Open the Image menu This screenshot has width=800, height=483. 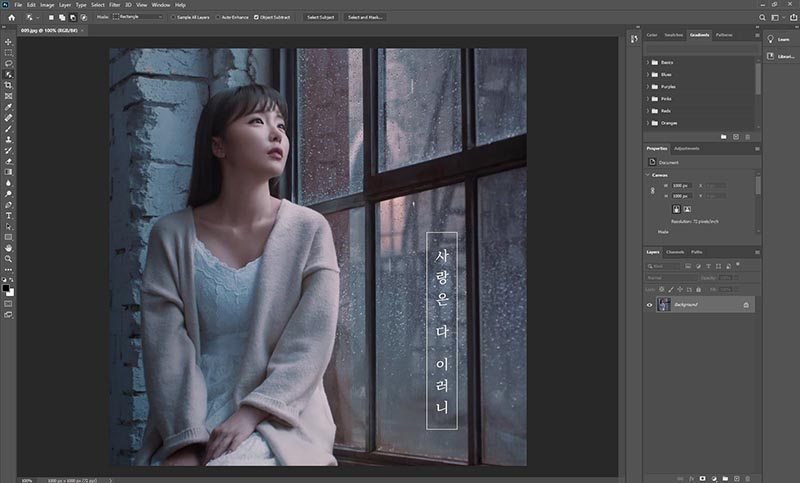click(x=47, y=5)
